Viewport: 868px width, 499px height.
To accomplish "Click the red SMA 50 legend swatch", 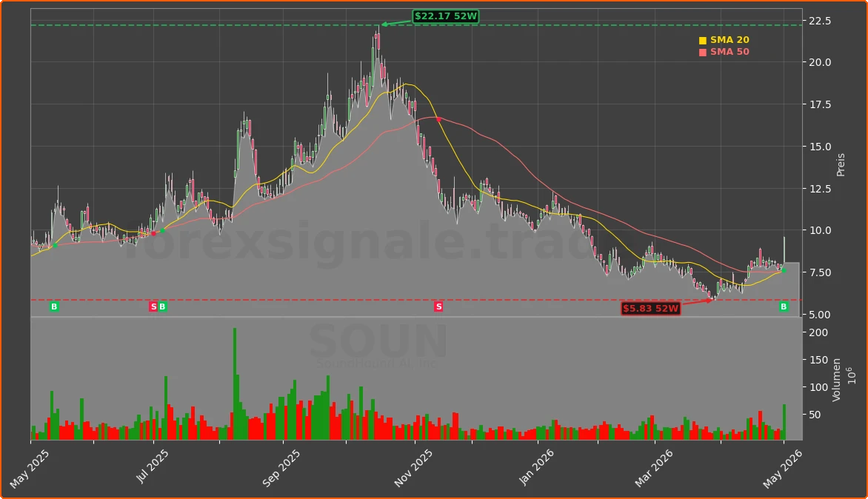I will coord(703,53).
